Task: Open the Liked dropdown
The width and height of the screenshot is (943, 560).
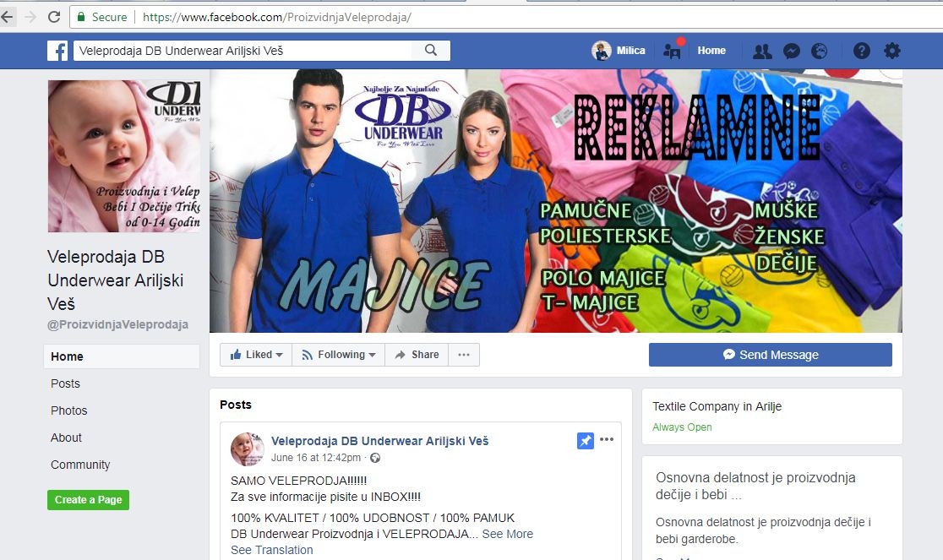Action: click(x=256, y=355)
